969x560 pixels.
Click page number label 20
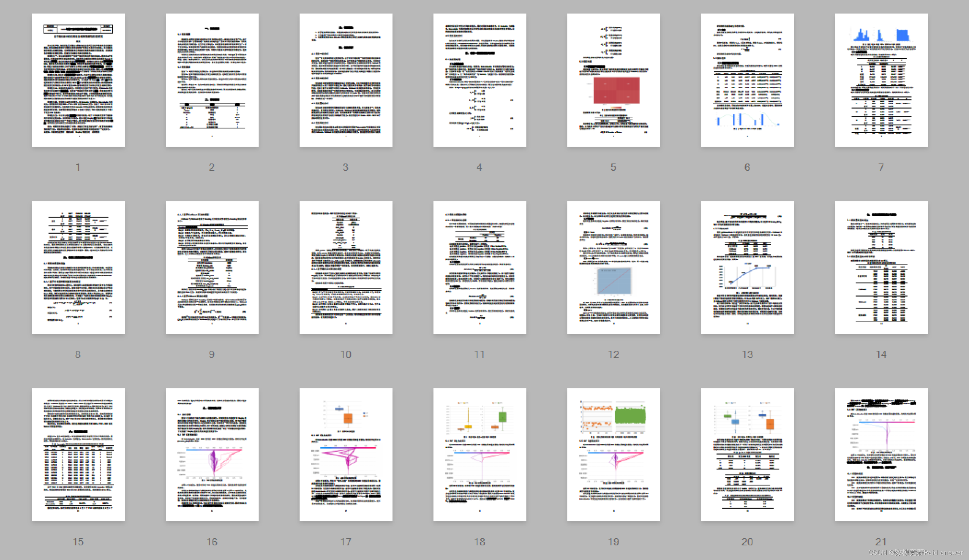coord(747,542)
